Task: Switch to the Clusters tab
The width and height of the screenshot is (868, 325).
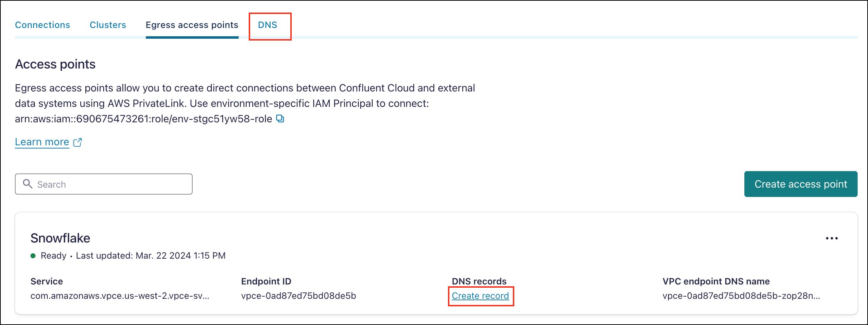Action: click(108, 25)
